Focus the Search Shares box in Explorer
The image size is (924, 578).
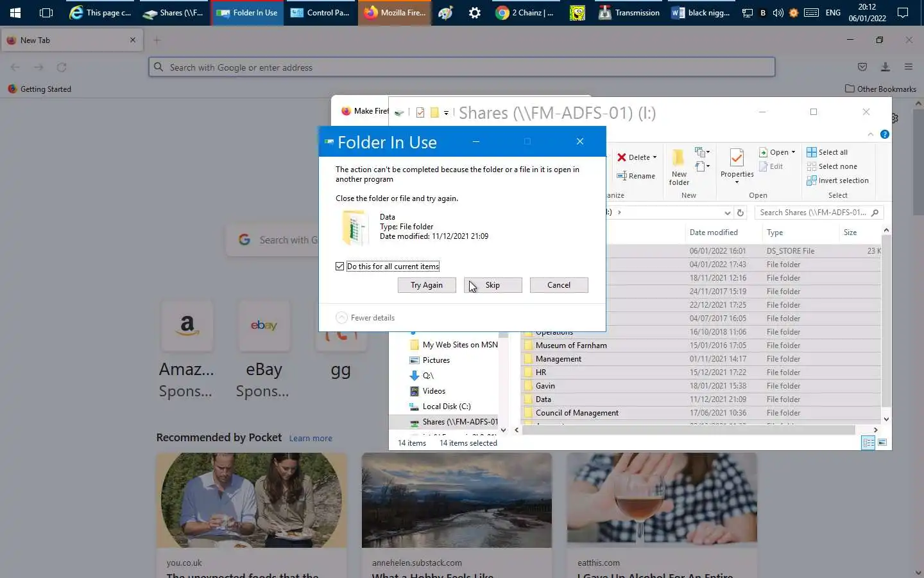click(x=818, y=213)
